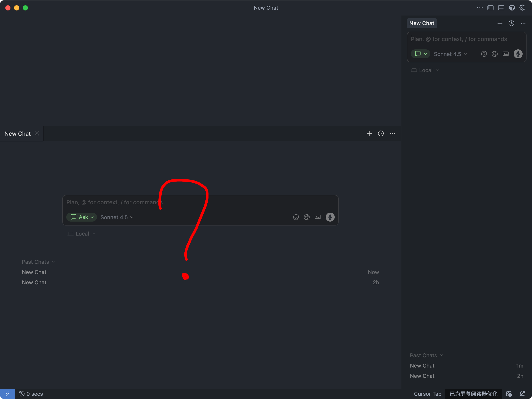Click Cursor Tab in the status bar

click(427, 394)
